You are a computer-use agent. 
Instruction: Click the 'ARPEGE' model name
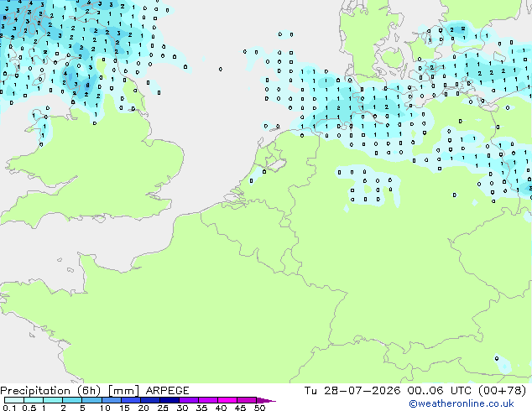(x=168, y=391)
